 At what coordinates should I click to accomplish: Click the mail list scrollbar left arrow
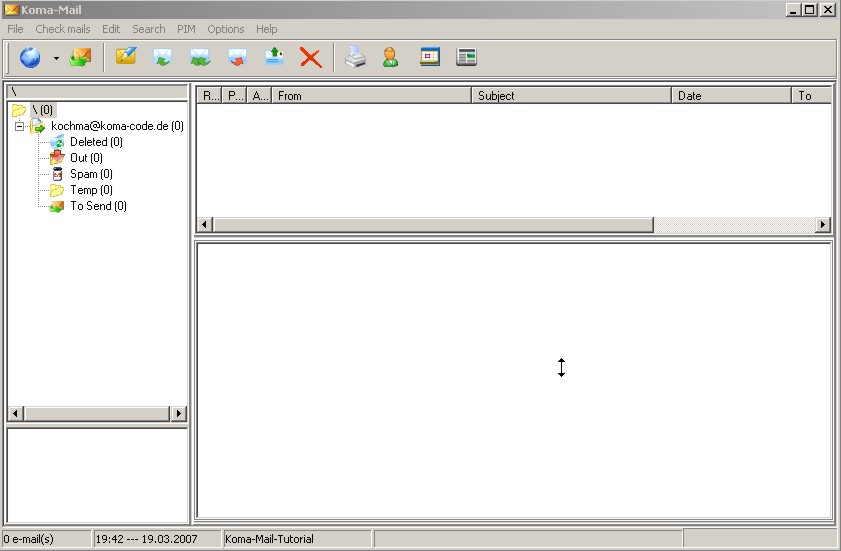[x=204, y=225]
